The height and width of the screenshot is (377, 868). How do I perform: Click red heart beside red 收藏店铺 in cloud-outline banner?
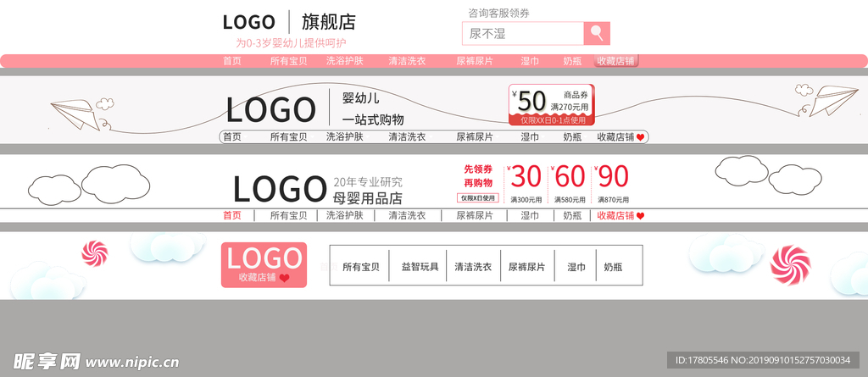click(641, 216)
